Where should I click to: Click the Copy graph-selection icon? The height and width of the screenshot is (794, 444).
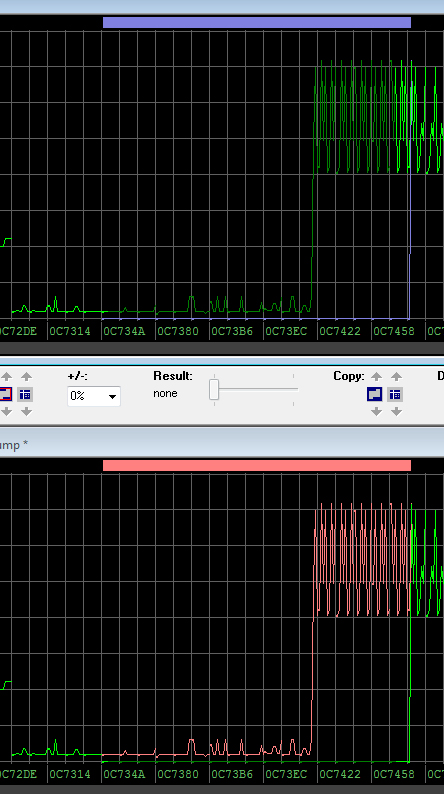[x=375, y=394]
